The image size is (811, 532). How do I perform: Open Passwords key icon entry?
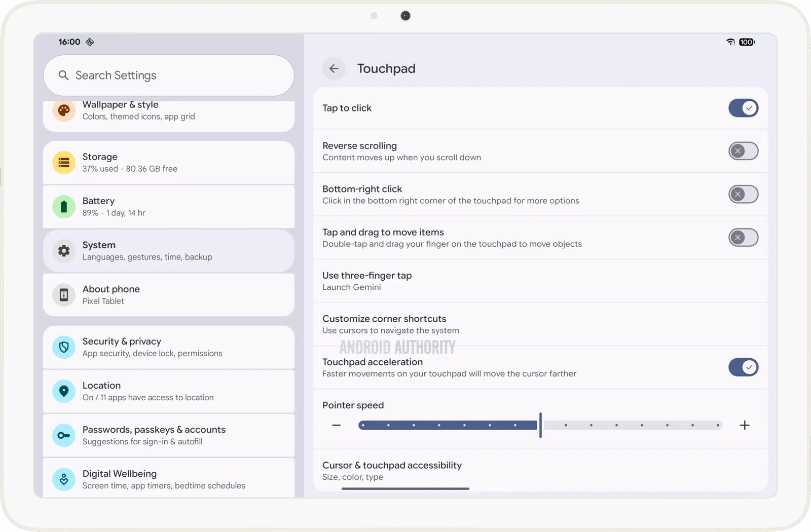[64, 435]
